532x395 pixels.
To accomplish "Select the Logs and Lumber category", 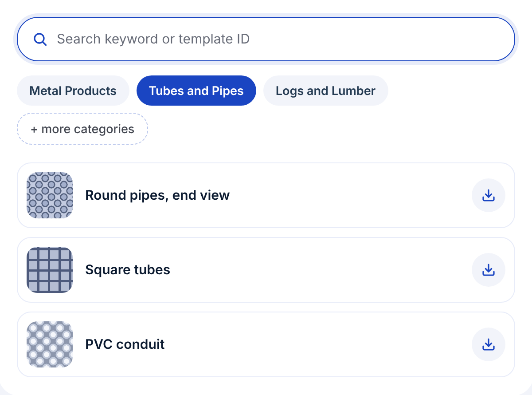I will [326, 91].
